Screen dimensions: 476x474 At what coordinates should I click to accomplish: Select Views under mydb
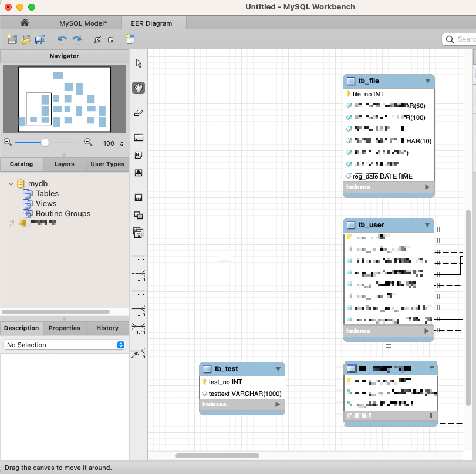click(46, 204)
